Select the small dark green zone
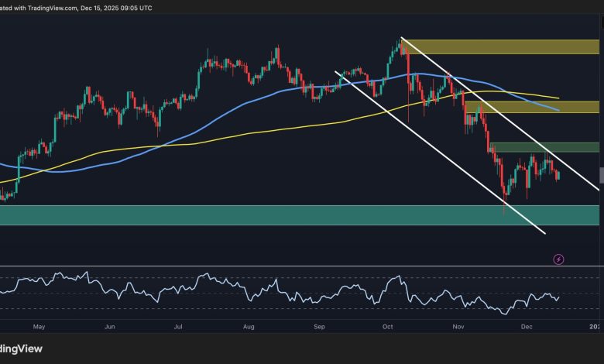The width and height of the screenshot is (604, 364). (x=544, y=147)
